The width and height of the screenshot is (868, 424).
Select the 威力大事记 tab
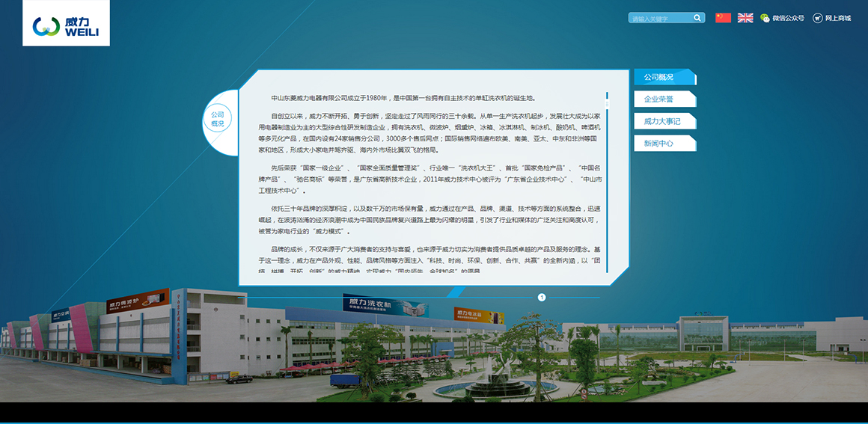664,121
